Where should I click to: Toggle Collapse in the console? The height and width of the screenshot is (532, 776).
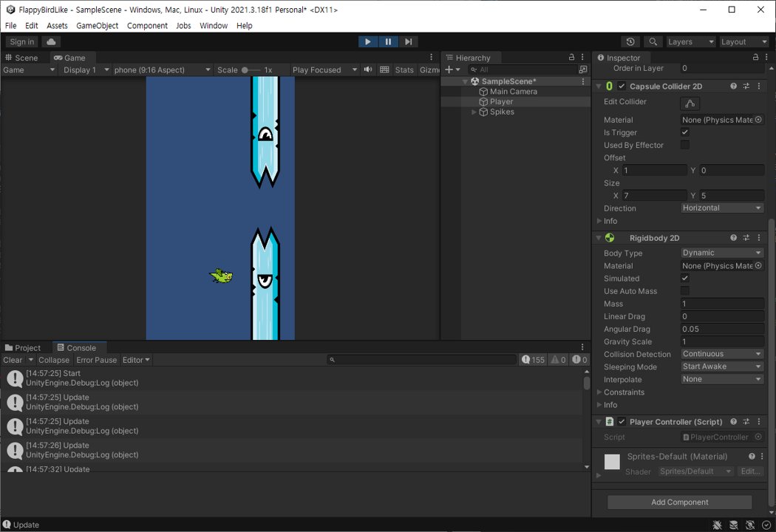54,360
